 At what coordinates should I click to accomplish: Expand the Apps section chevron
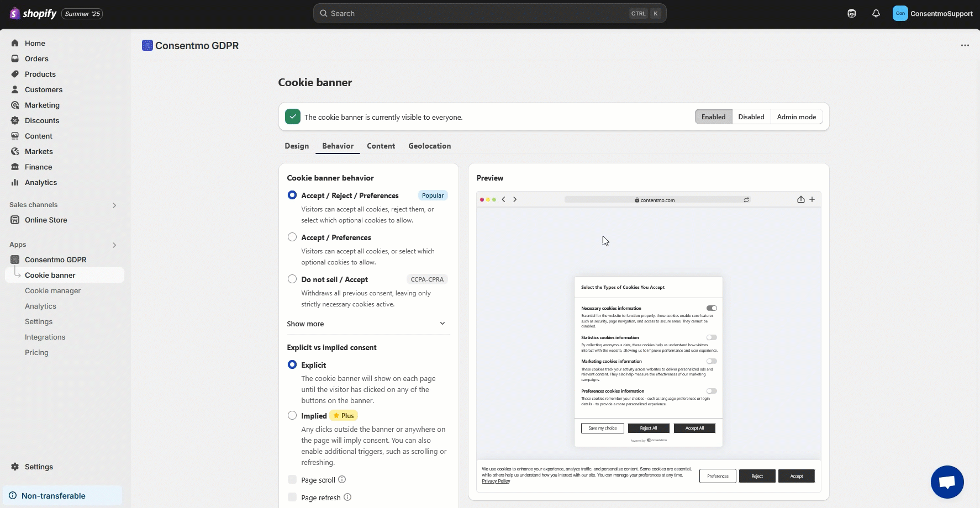(114, 245)
